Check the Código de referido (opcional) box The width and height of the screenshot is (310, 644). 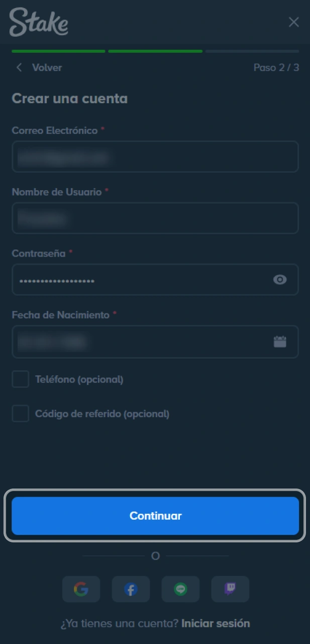click(20, 414)
